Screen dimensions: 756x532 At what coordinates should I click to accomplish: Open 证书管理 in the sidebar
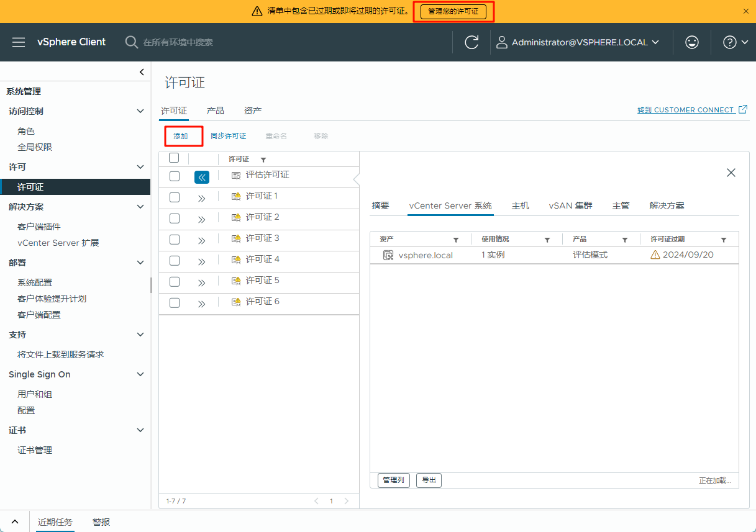click(x=35, y=450)
